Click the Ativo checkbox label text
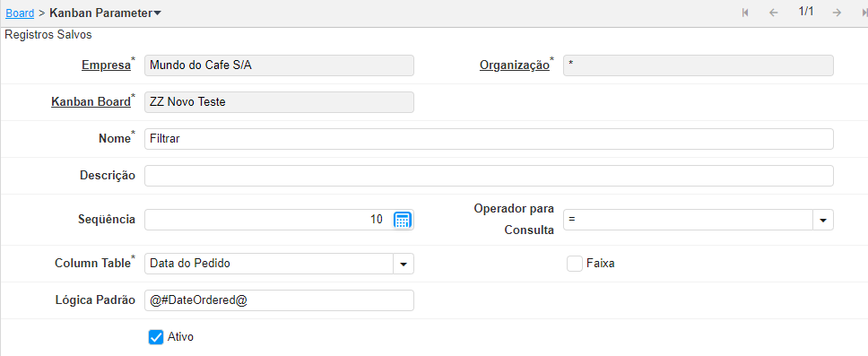 click(180, 336)
